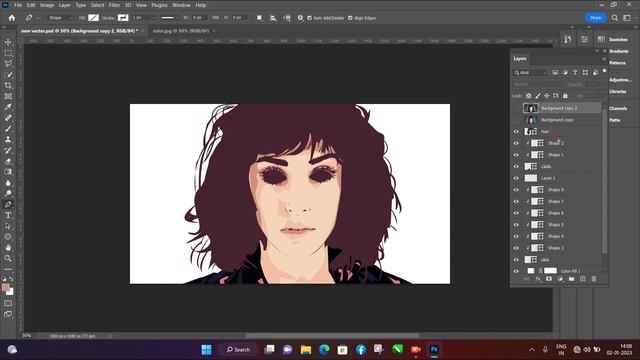640x360 pixels.
Task: Select the Hand tool
Action: [8, 248]
